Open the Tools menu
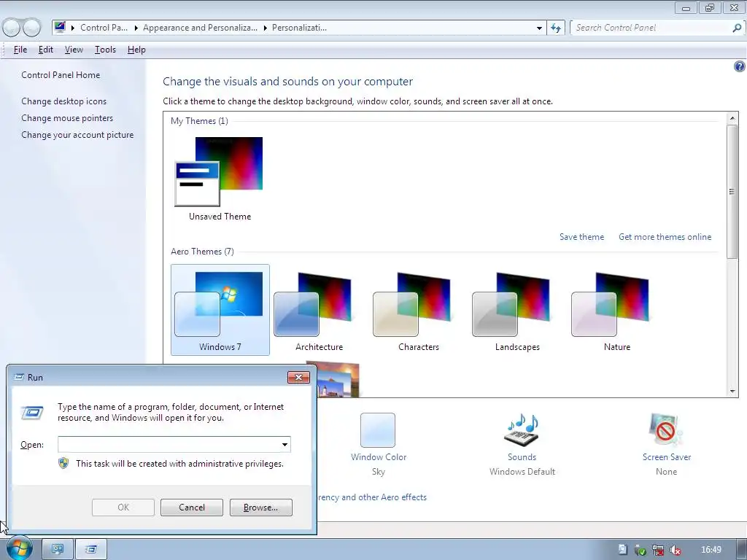The width and height of the screenshot is (747, 560). (105, 50)
